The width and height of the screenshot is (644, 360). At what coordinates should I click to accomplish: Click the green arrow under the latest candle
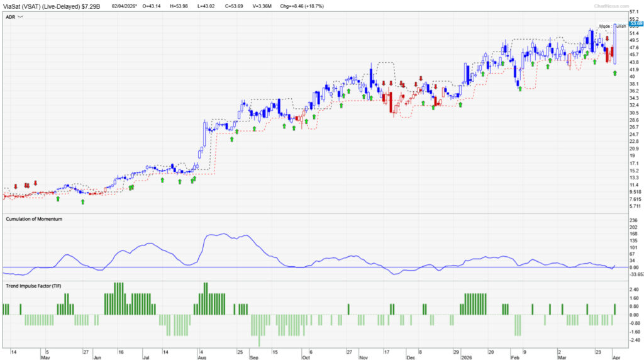(615, 73)
